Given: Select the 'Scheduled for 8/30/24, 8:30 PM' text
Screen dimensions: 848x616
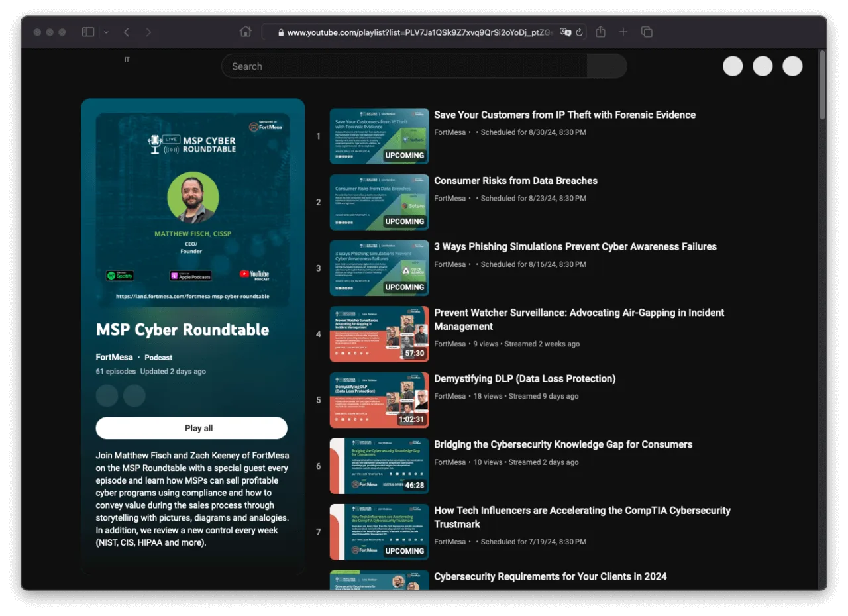Looking at the screenshot, I should pos(533,132).
